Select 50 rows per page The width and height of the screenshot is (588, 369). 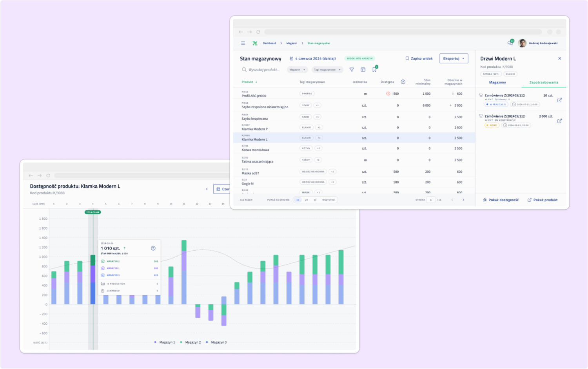[x=315, y=200]
